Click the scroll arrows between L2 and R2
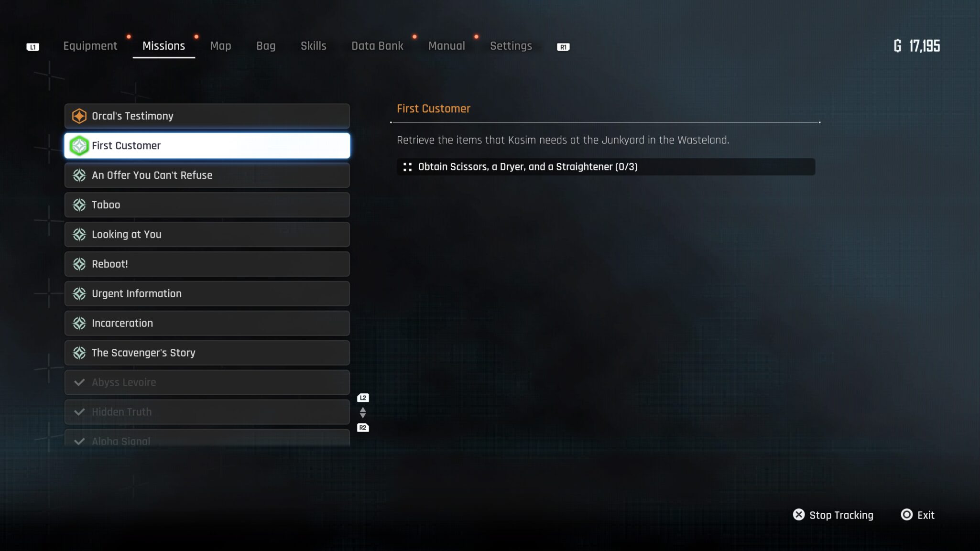The height and width of the screenshot is (551, 980). click(363, 412)
